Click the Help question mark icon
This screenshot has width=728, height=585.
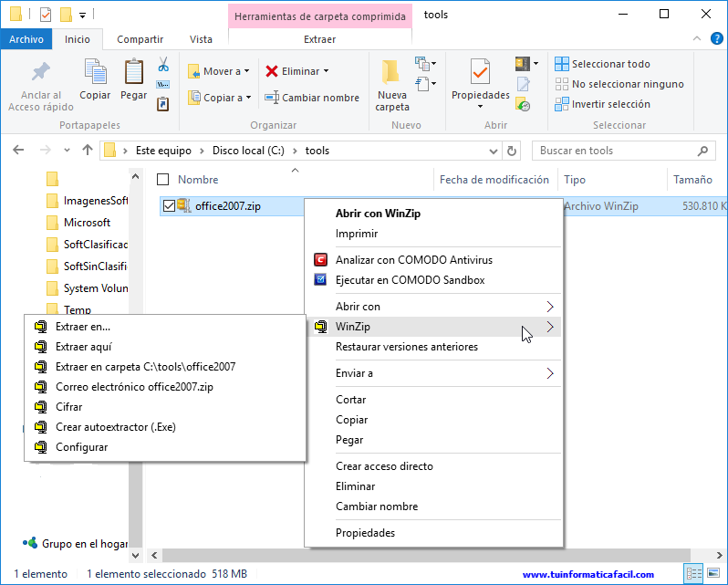click(716, 38)
